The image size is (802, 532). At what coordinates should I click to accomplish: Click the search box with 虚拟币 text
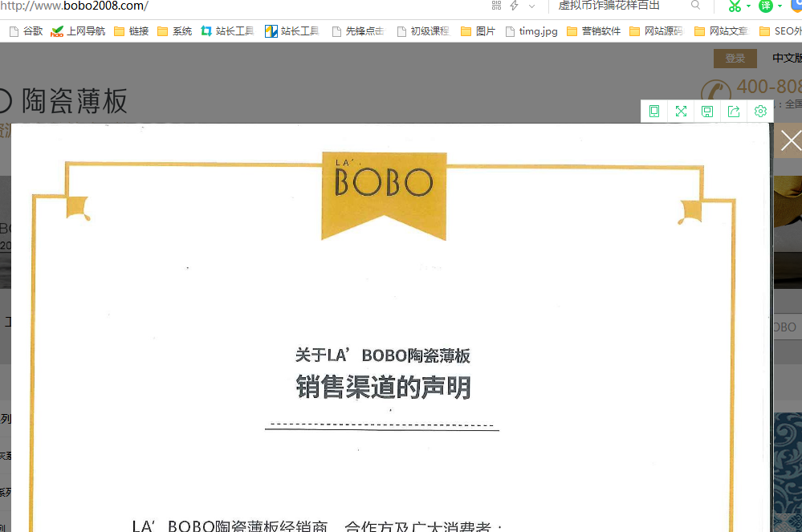[618, 6]
